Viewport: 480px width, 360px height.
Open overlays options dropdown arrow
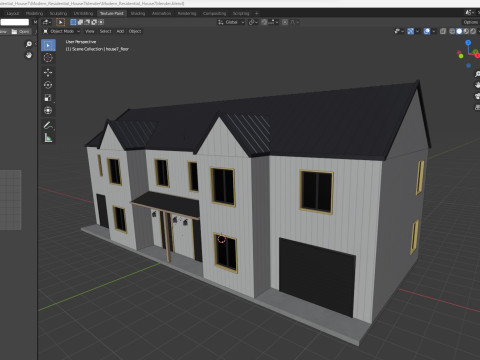pos(433,31)
